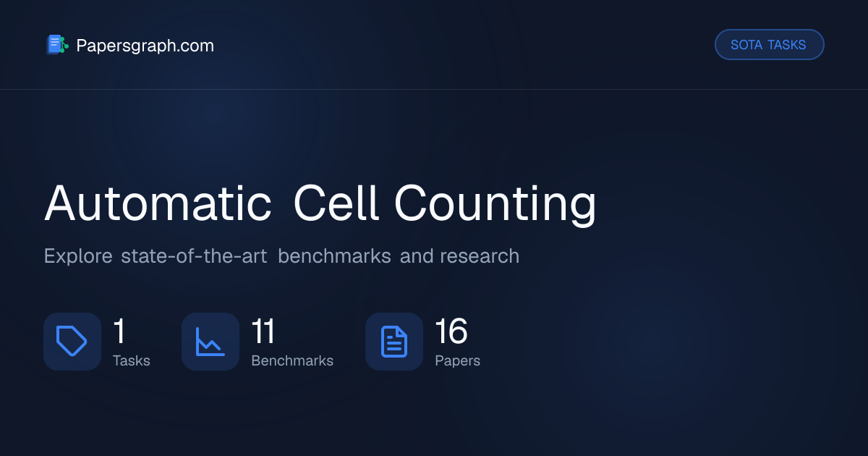Click the SOTA TASKS button
868x456 pixels.
tap(769, 45)
